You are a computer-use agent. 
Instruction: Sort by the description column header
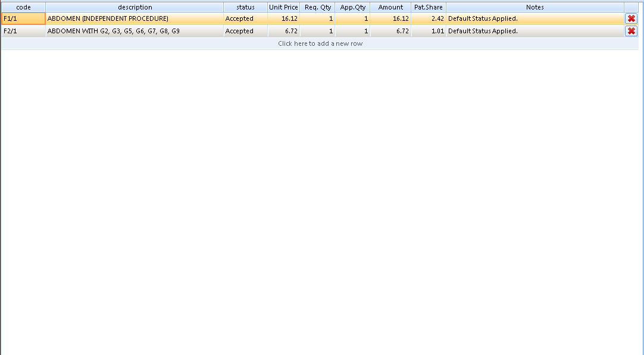[135, 7]
